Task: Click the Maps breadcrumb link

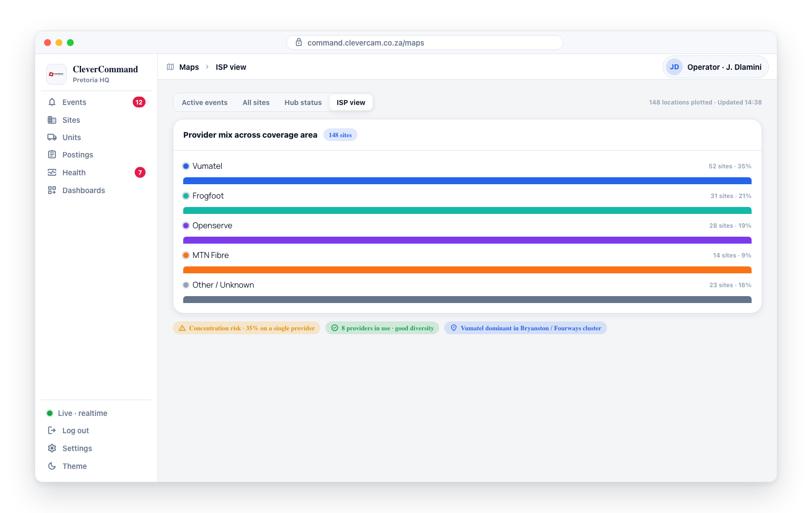Action: point(189,67)
